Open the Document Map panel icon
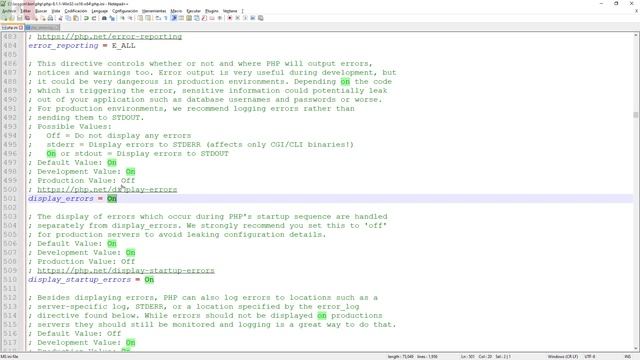Viewport: 640px width, 360px height. [189, 18]
